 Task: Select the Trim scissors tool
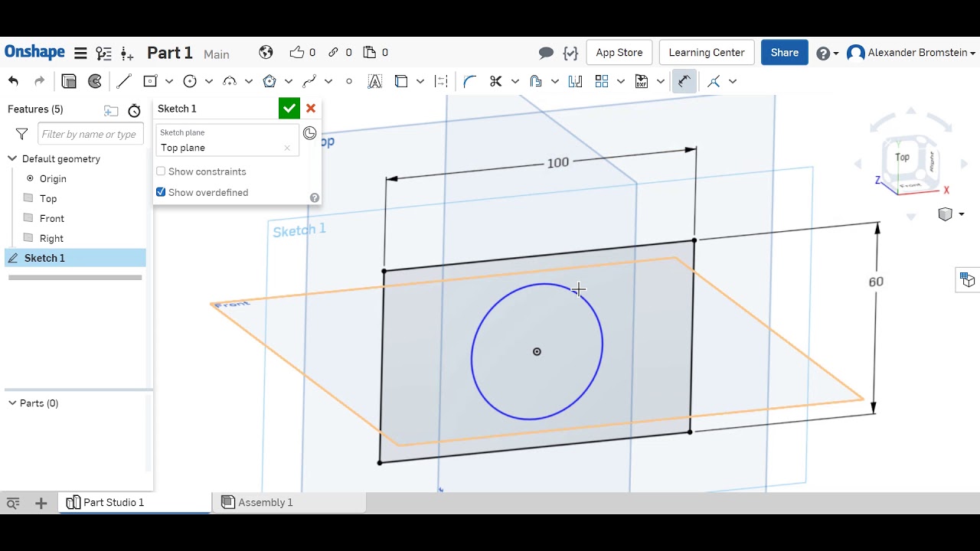click(x=496, y=81)
